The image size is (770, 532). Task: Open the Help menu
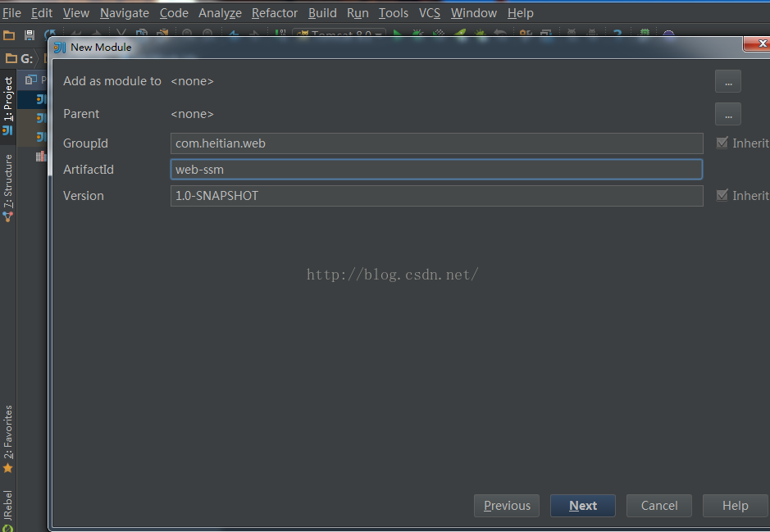521,13
